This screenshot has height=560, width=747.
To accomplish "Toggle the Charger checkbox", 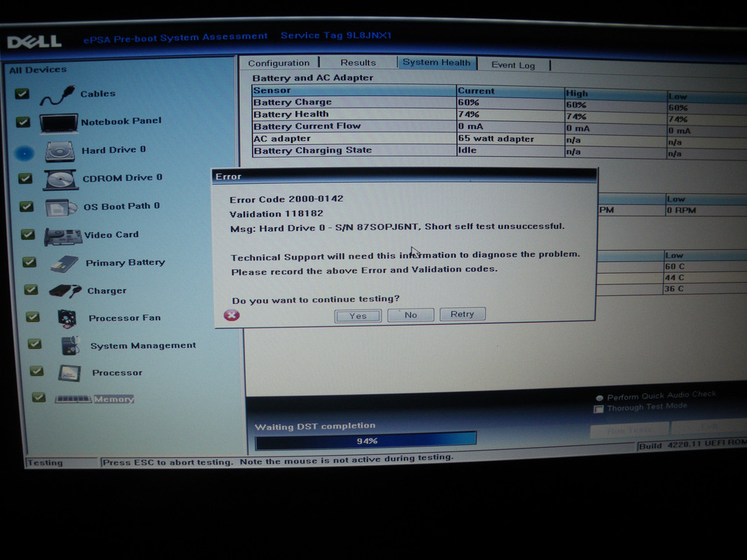I will coord(31,290).
